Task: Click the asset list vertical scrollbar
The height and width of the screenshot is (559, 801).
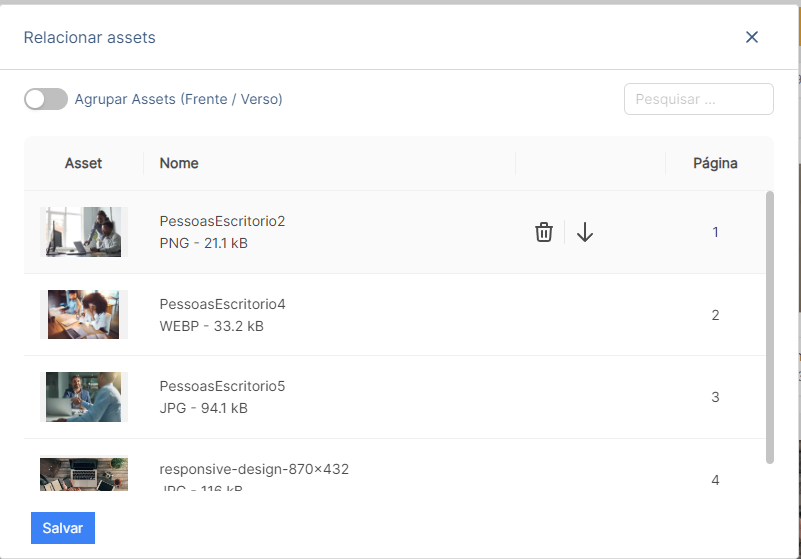Action: [770, 327]
